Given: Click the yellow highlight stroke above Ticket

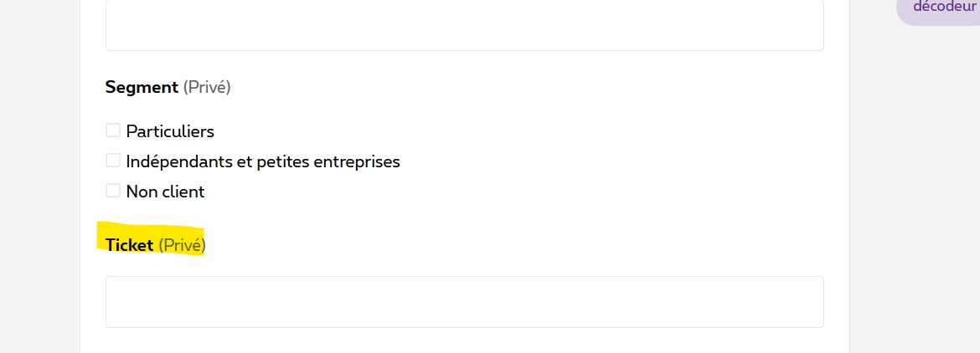Looking at the screenshot, I should tap(151, 228).
